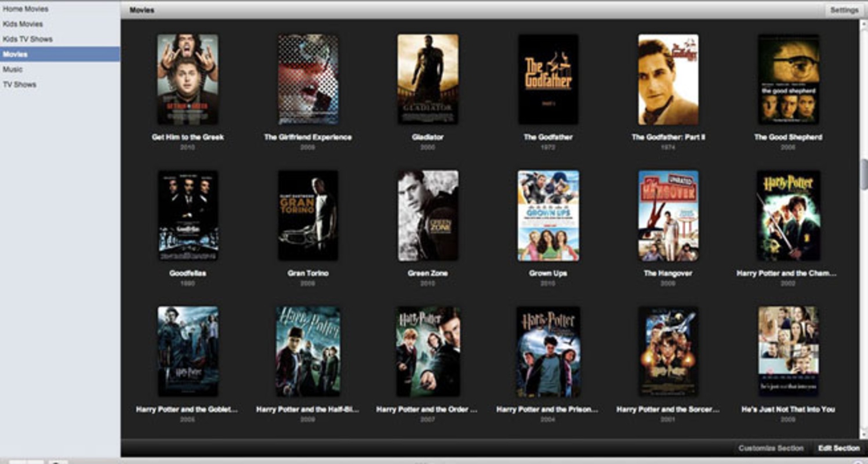
Task: Select the Gran Torino poster
Action: coord(308,215)
